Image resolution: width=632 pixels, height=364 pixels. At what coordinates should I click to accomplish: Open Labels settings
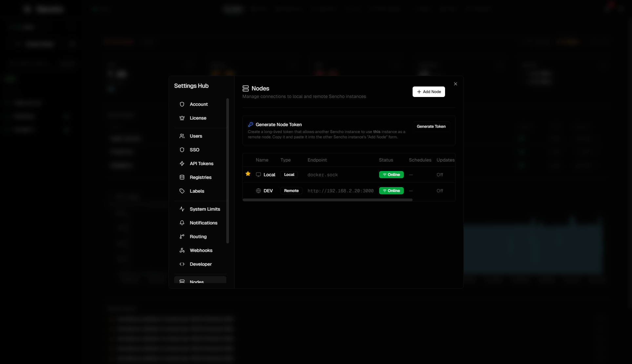200,191
